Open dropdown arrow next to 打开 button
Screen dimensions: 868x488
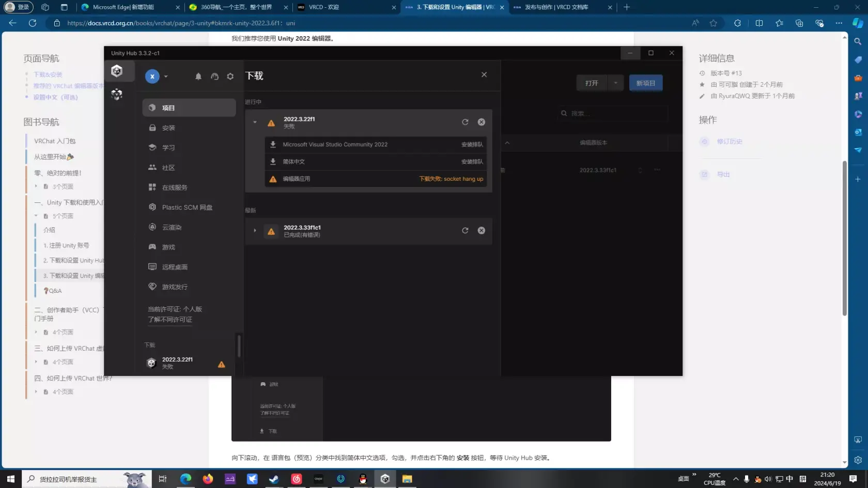pyautogui.click(x=616, y=83)
